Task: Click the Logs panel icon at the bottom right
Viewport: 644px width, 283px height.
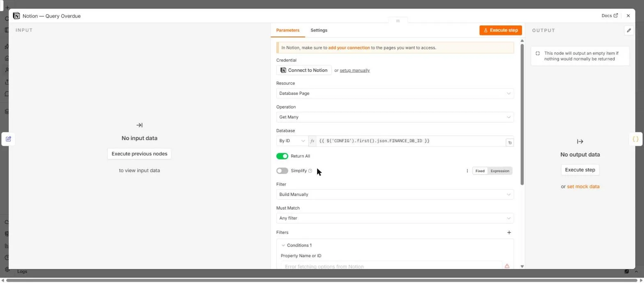Action: coord(626,271)
